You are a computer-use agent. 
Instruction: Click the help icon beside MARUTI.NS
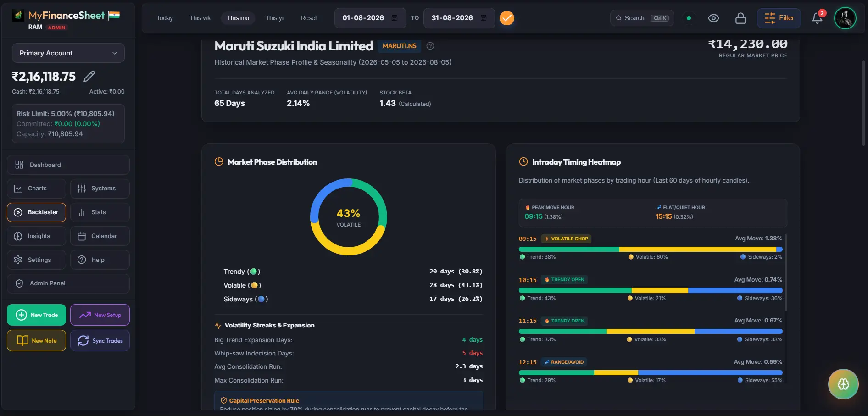click(x=430, y=46)
